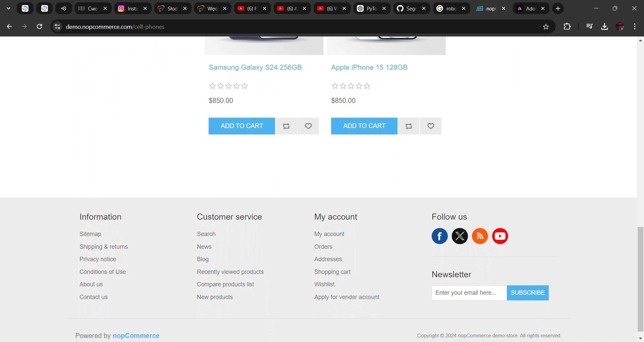
Task: Open the Facebook follow icon
Action: [440, 236]
